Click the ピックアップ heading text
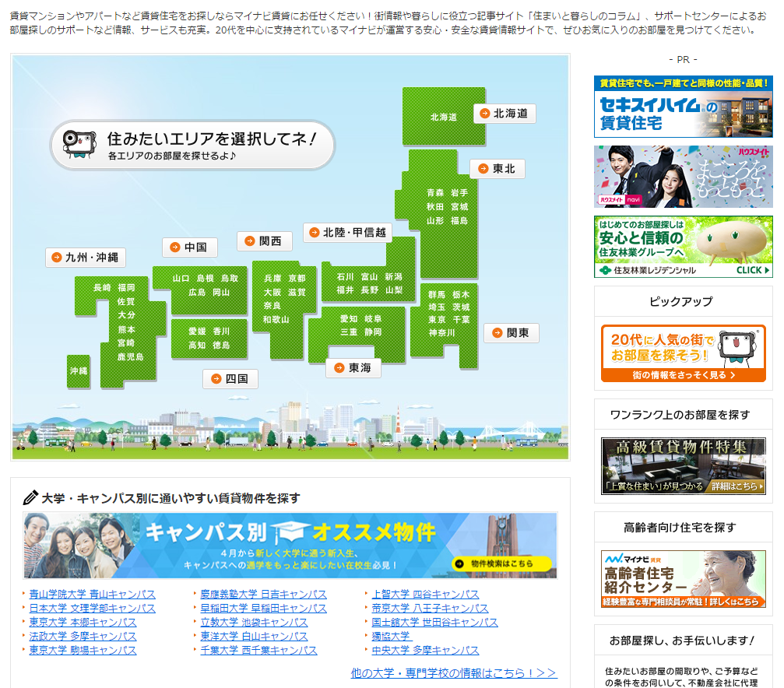Viewport: 784px width, 688px height. pyautogui.click(x=681, y=301)
